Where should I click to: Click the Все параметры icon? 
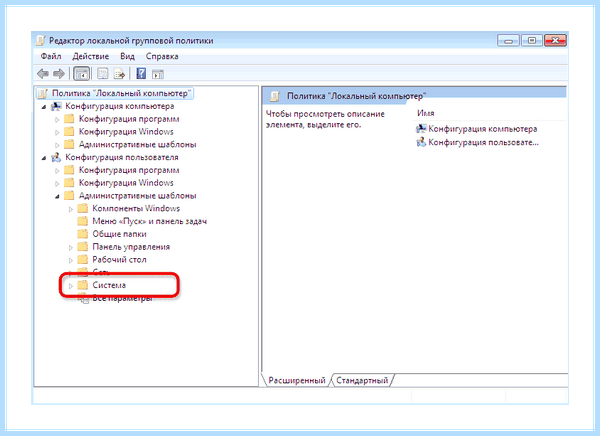[83, 298]
